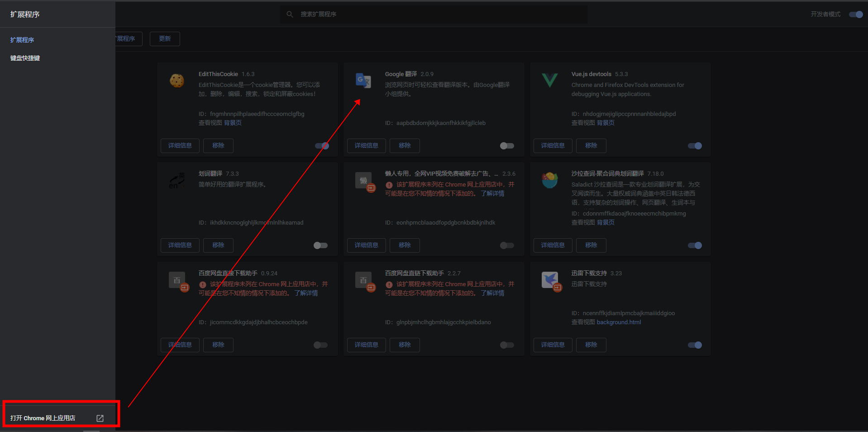Click the 迅雷下载支持 bird icon

(549, 280)
